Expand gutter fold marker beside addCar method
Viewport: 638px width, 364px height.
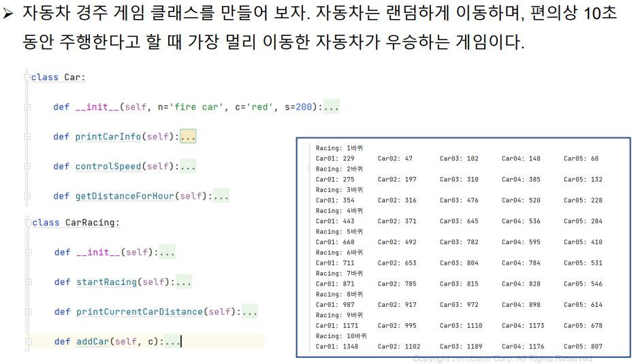pos(29,342)
